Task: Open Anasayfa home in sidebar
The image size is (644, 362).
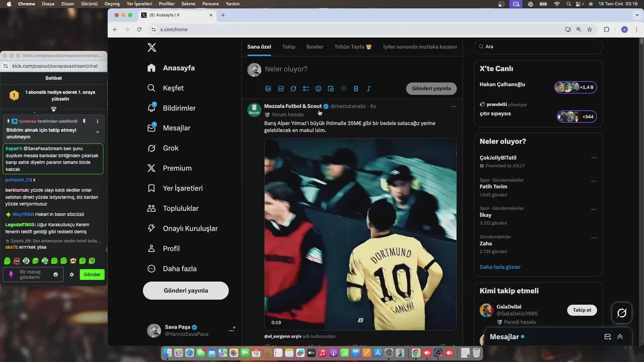Action: click(171, 68)
